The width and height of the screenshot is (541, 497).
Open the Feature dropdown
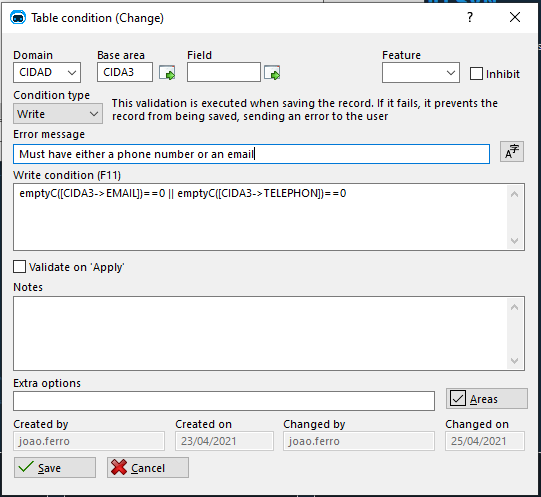(x=421, y=72)
